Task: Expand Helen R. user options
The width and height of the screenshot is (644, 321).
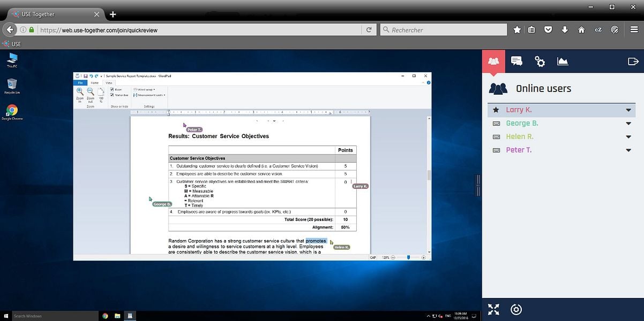Action: (628, 137)
